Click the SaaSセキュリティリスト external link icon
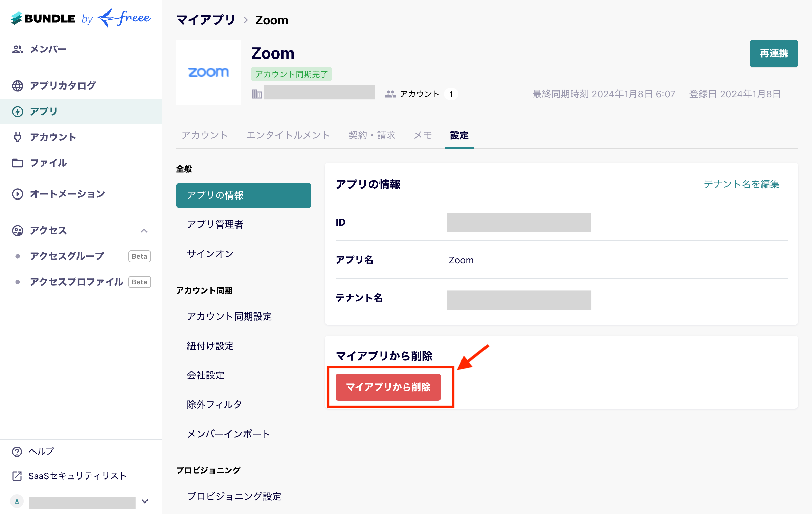The height and width of the screenshot is (514, 812). coord(17,476)
